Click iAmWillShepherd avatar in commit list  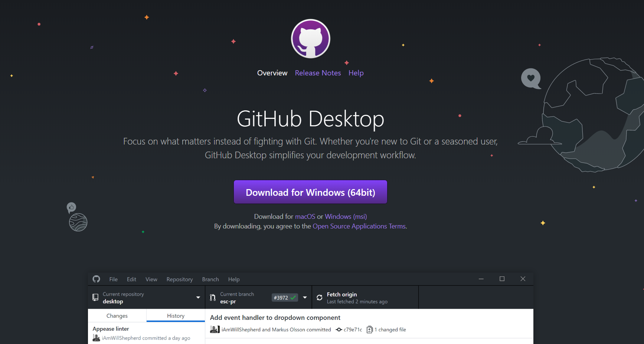(x=96, y=338)
